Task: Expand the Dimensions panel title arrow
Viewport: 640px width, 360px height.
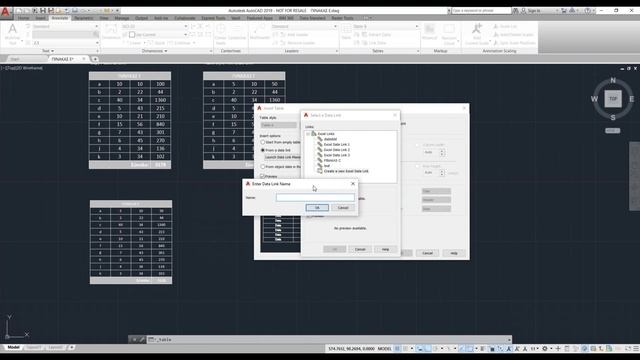Action: coord(166,51)
